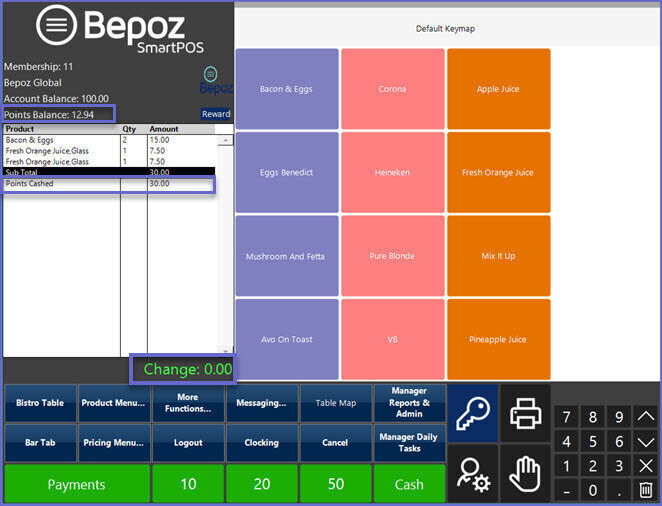Screen dimensions: 662x506
Task: Open the Pricing Menu button
Action: [x=113, y=442]
